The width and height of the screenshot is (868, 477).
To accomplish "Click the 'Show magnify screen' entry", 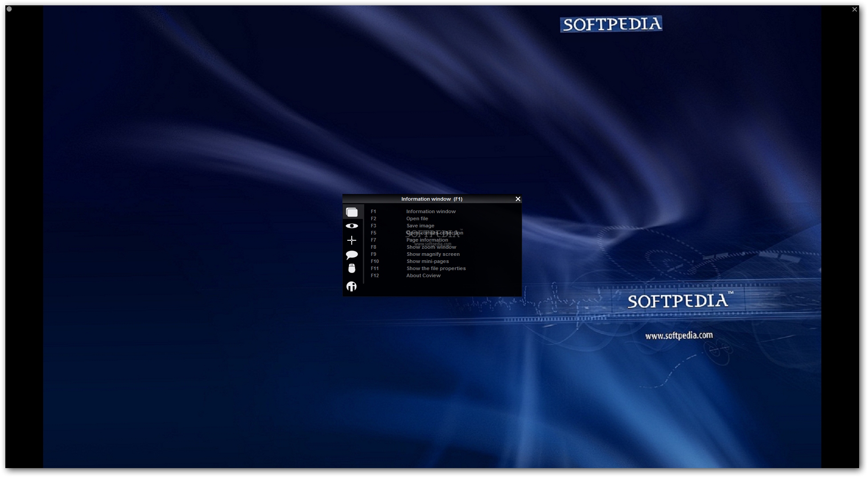I will tap(433, 254).
